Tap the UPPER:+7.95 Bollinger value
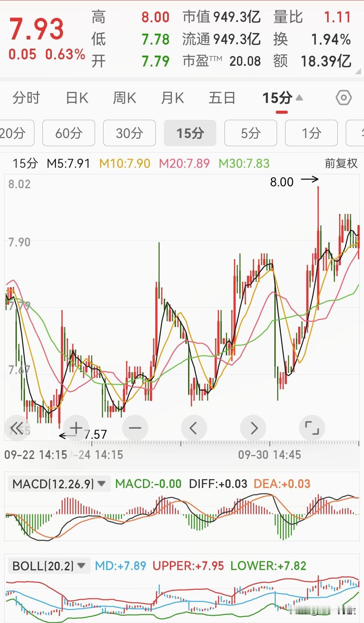 coord(188,566)
